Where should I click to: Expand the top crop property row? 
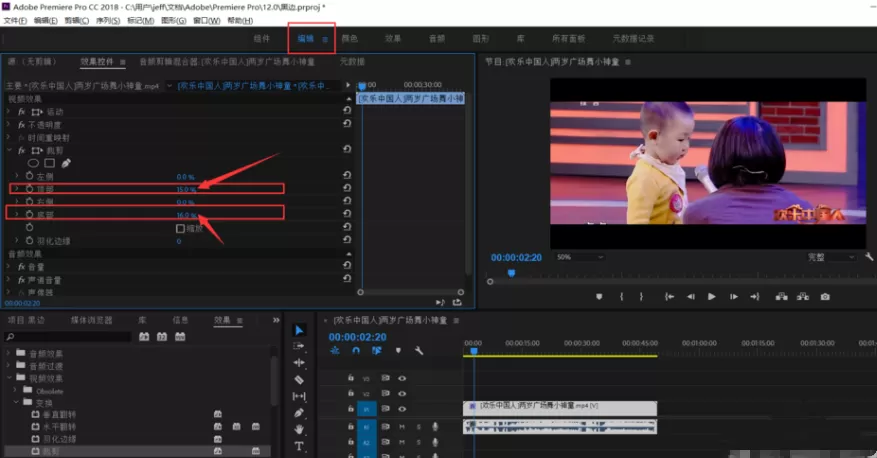16,189
